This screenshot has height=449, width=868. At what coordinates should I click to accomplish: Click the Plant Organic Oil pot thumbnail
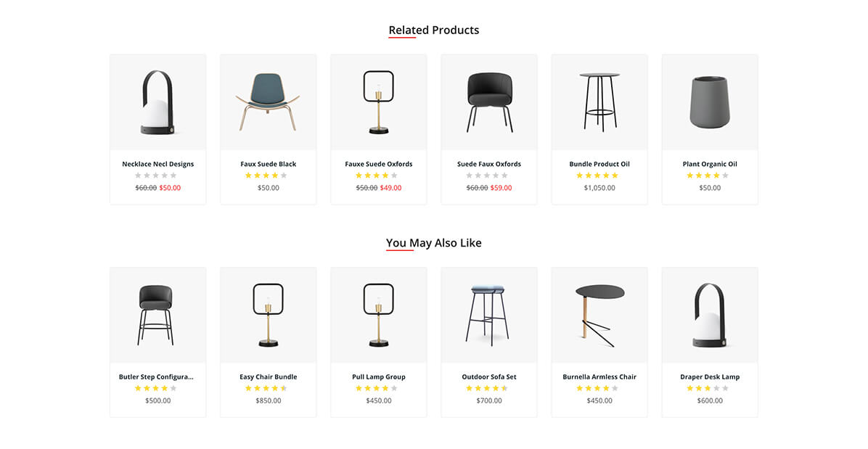[709, 102]
